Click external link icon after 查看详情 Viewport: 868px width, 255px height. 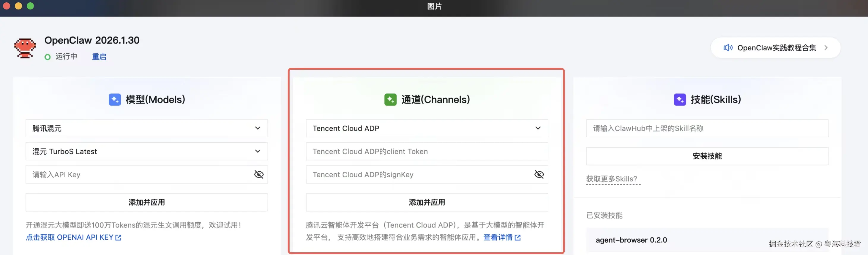(517, 238)
